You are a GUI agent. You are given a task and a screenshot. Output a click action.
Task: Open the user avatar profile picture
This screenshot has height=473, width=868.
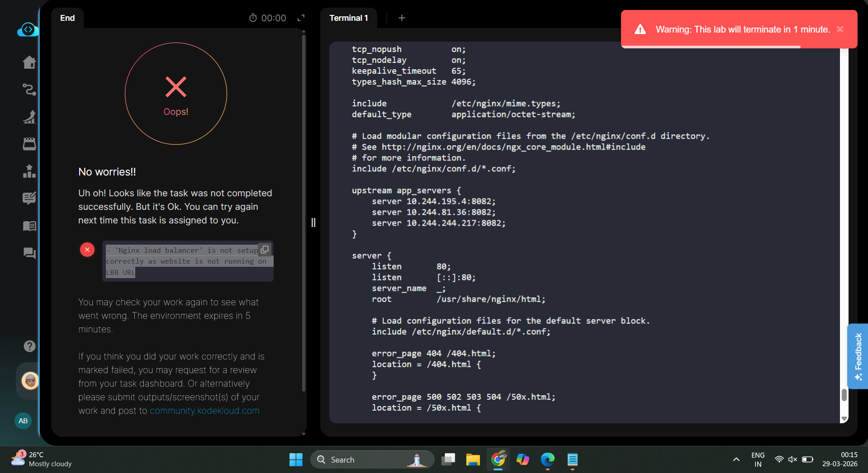pyautogui.click(x=30, y=381)
